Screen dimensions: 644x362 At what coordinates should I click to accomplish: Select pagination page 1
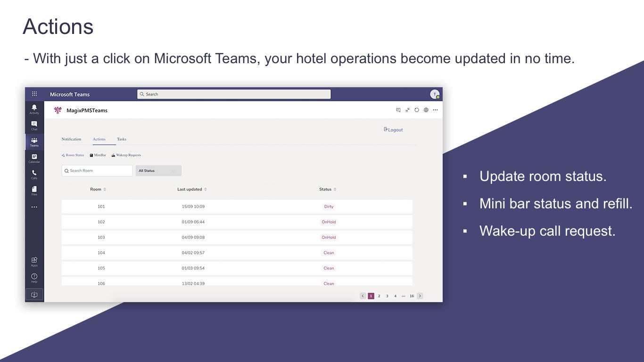click(371, 296)
